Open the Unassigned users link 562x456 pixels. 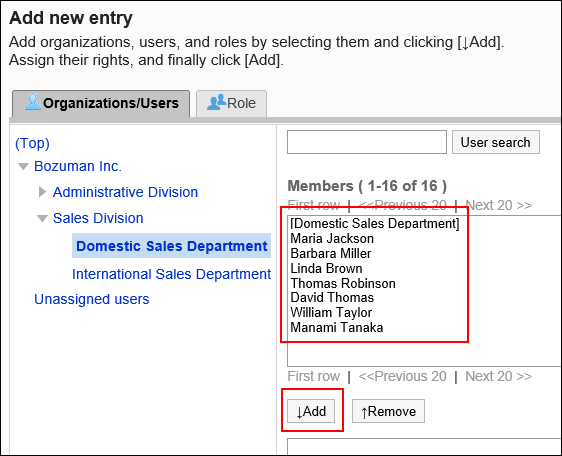click(91, 299)
